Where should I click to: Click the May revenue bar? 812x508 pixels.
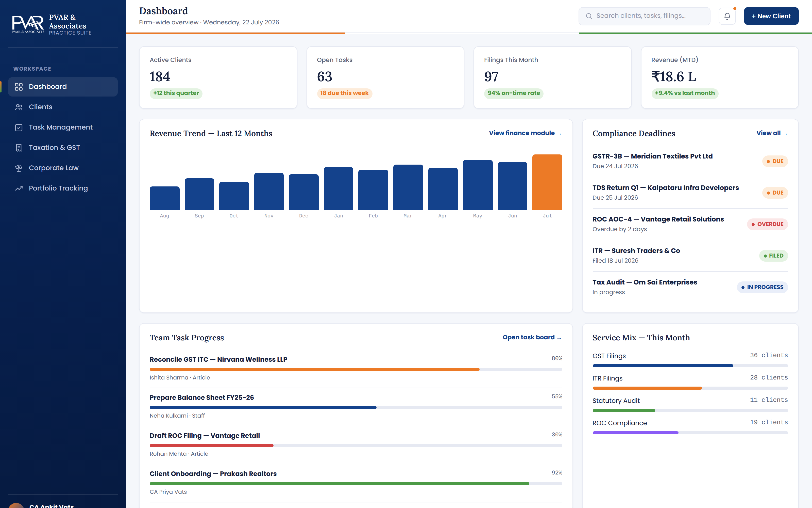pos(478,185)
